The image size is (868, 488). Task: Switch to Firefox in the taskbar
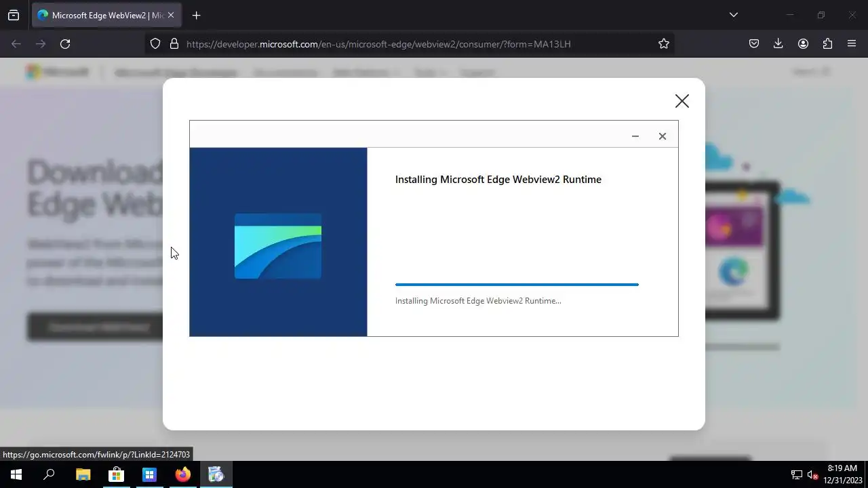(x=182, y=474)
